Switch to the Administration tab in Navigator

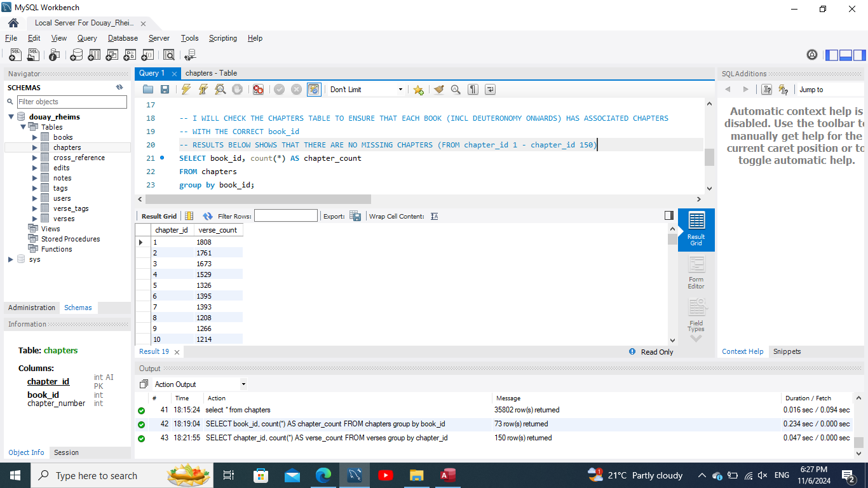tap(32, 308)
